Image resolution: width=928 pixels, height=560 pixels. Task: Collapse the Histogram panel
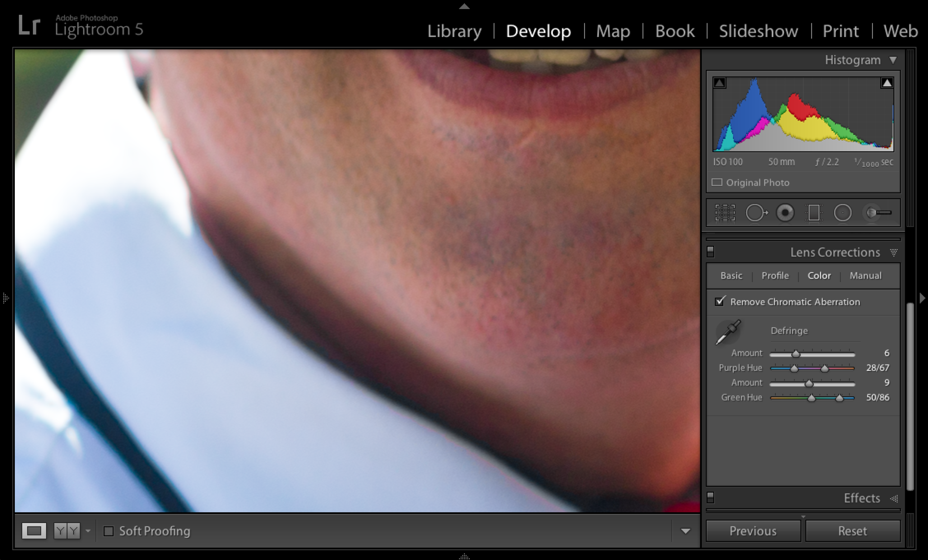point(893,60)
